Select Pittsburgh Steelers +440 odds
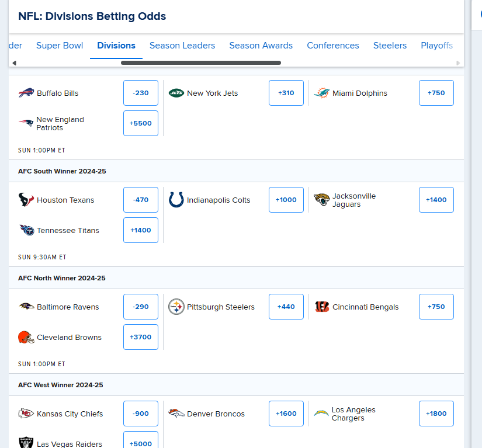This screenshot has width=482, height=448. click(286, 307)
